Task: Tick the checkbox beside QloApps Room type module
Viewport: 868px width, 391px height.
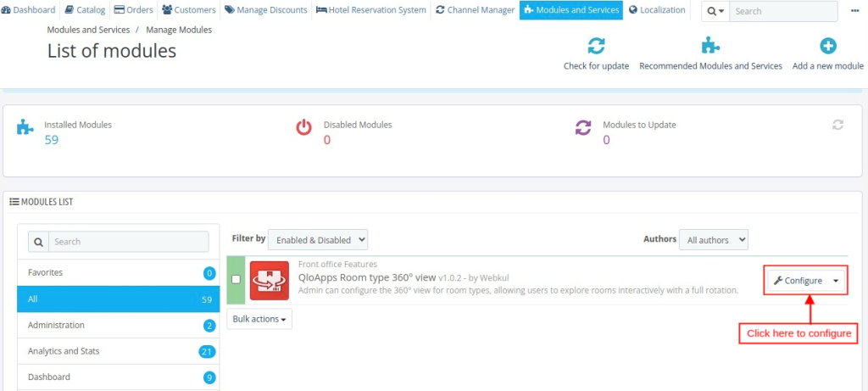Action: tap(236, 280)
